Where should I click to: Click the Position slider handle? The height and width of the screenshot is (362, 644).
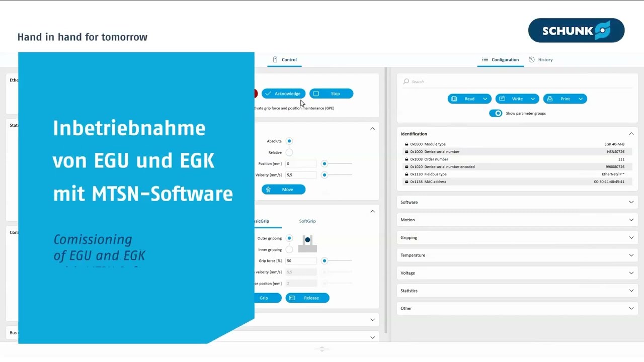pos(325,163)
